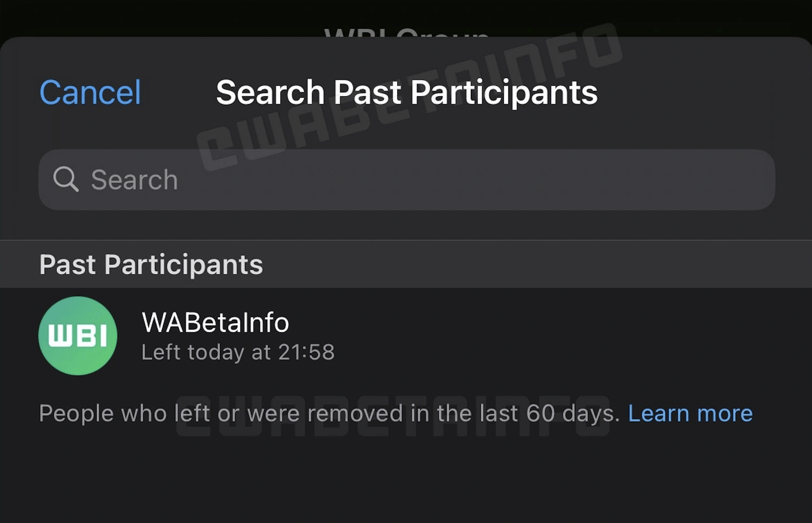Focus the Search input field
The width and height of the screenshot is (812, 523).
point(406,179)
